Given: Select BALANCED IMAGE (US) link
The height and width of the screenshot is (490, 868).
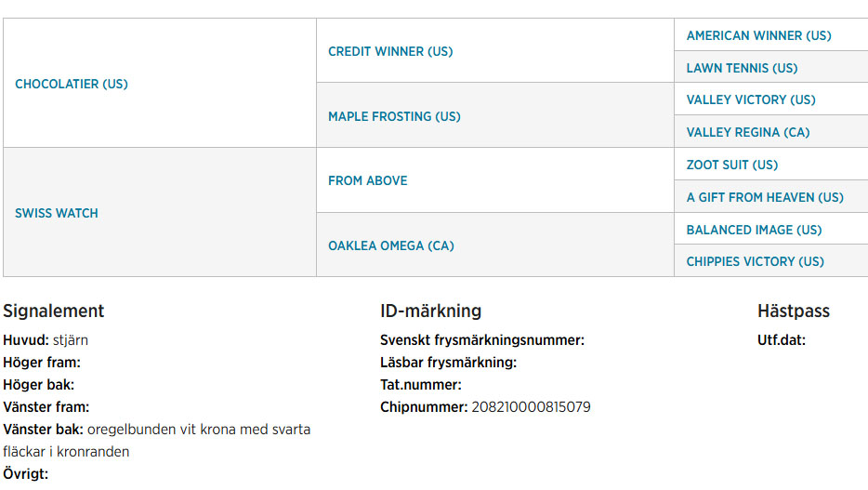Looking at the screenshot, I should tap(754, 230).
